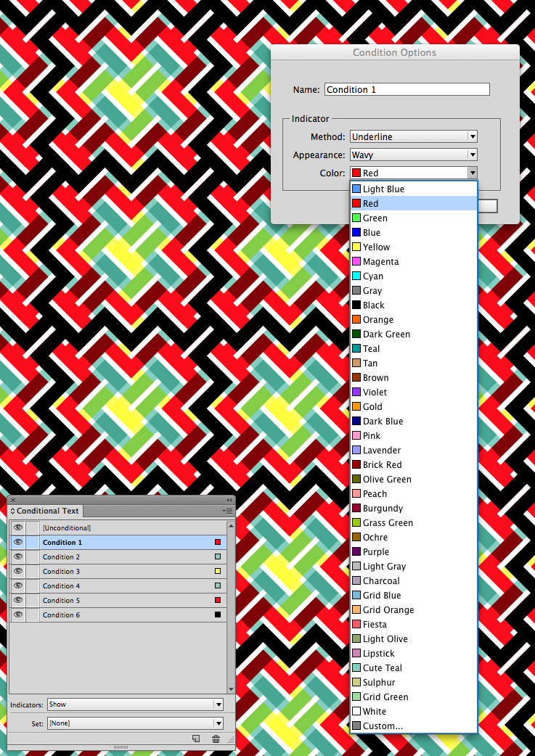Viewport: 535px width, 756px height.
Task: Click the condition Name text field
Action: click(407, 90)
